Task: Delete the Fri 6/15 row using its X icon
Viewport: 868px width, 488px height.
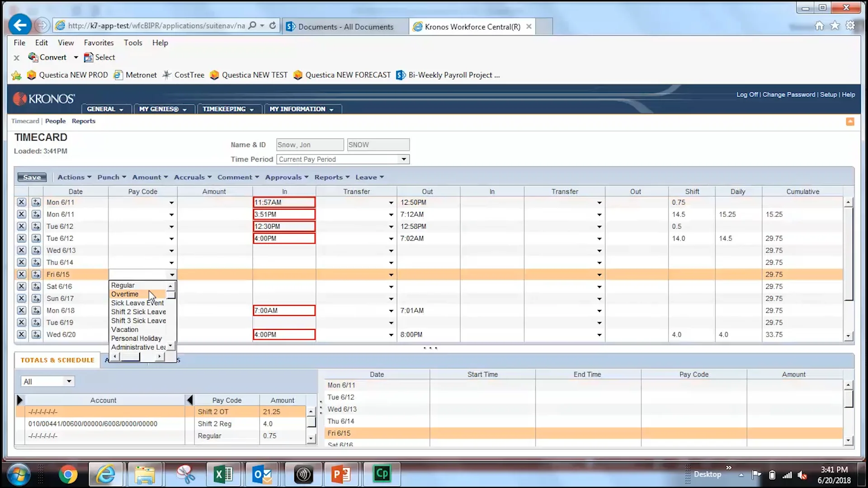Action: tap(21, 274)
